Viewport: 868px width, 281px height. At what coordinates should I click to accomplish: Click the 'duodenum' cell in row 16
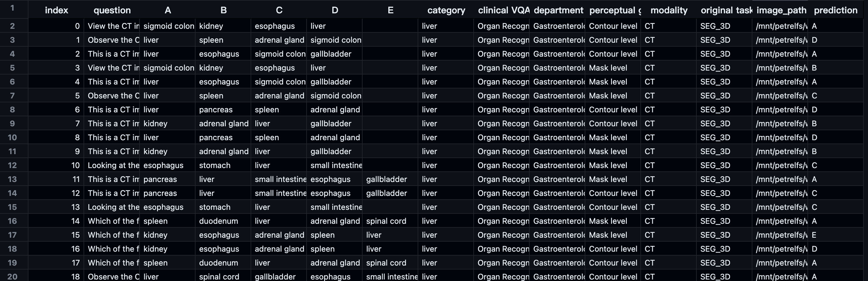[218, 221]
